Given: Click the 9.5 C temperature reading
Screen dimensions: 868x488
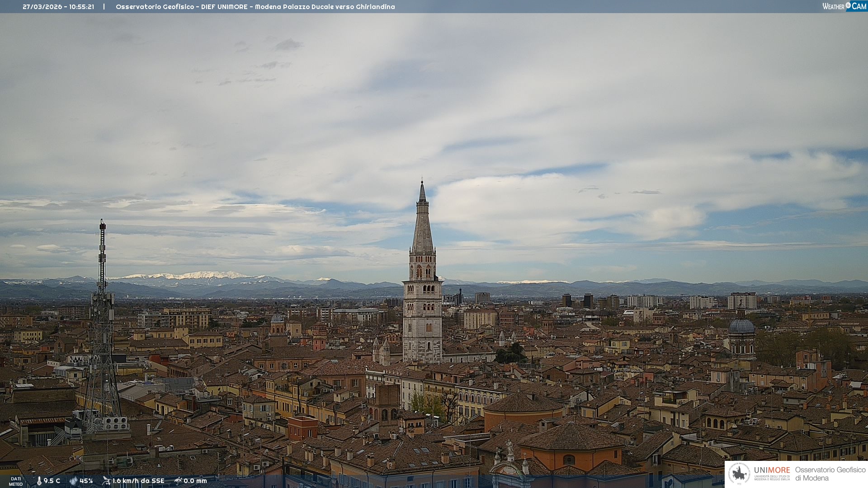Looking at the screenshot, I should tap(52, 481).
